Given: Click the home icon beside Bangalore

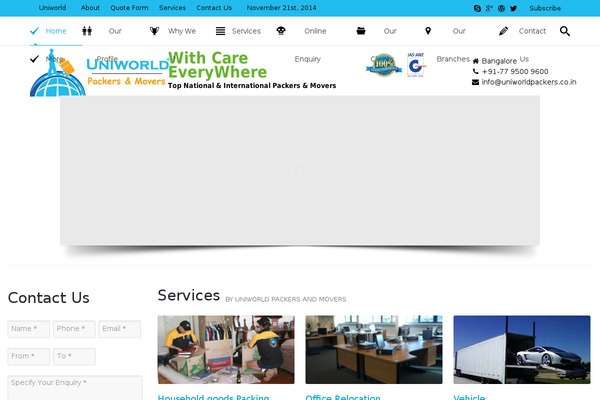Looking at the screenshot, I should click(x=476, y=61).
